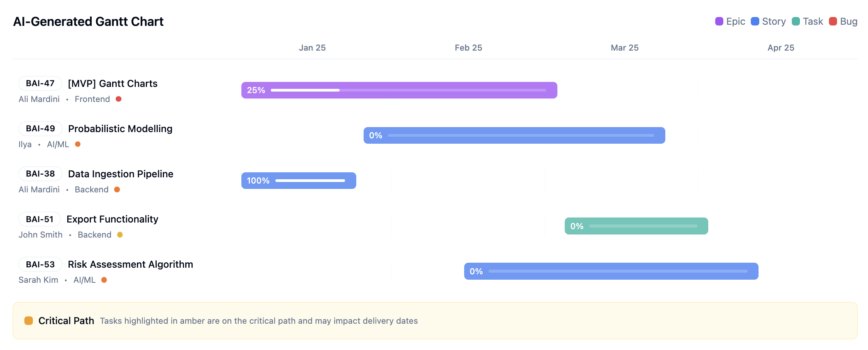Open the BAI-47 issue badge

[40, 83]
